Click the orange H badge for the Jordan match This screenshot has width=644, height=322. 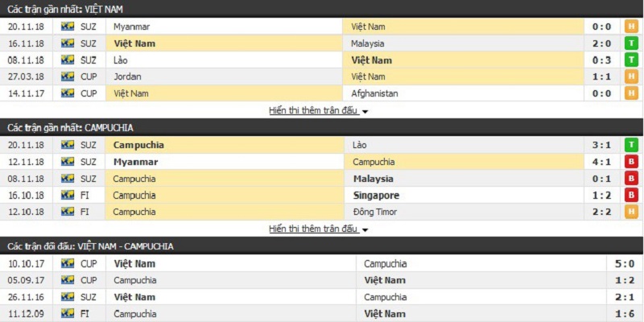tap(632, 76)
